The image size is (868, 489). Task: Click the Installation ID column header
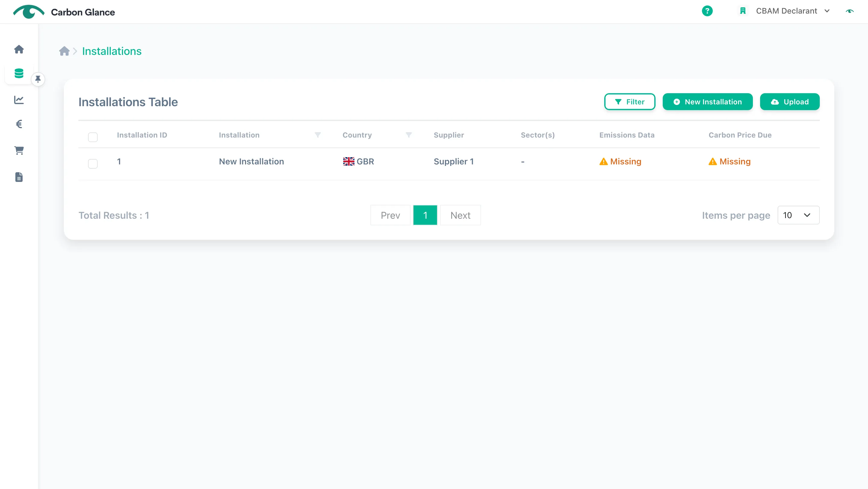pos(142,135)
